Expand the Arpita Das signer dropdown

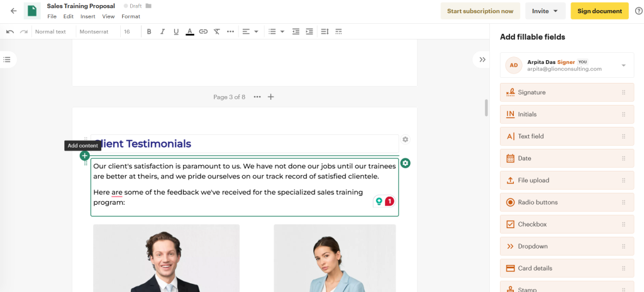pyautogui.click(x=623, y=65)
